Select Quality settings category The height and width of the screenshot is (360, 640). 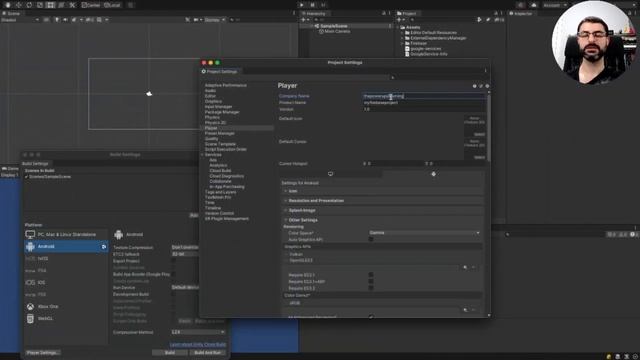pos(211,138)
